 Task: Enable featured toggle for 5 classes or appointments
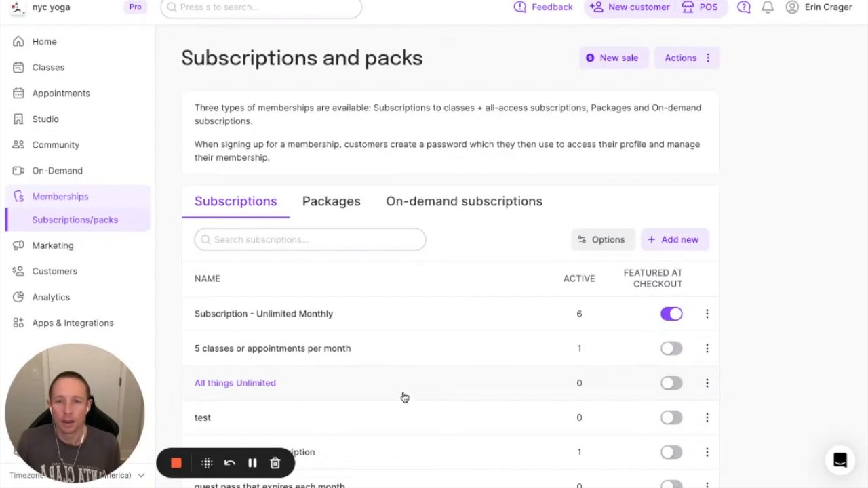coord(671,348)
